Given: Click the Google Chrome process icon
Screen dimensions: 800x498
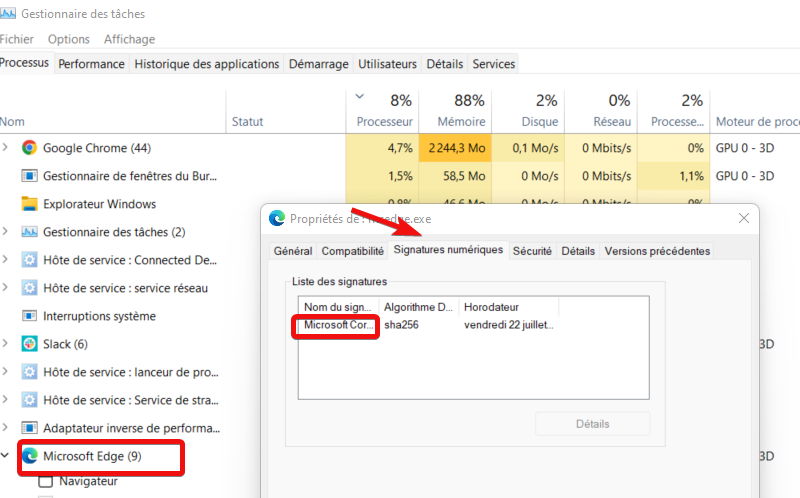Looking at the screenshot, I should pos(29,148).
